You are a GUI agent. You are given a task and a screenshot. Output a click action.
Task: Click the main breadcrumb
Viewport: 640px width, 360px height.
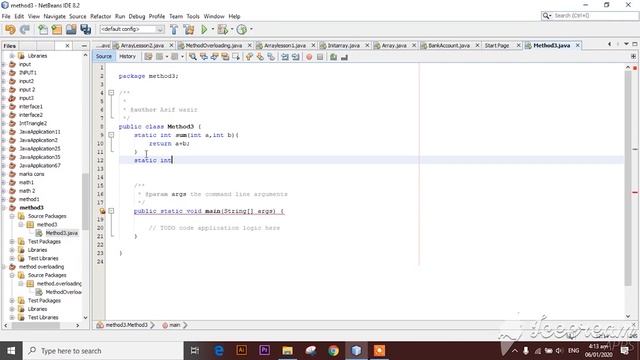[174, 325]
